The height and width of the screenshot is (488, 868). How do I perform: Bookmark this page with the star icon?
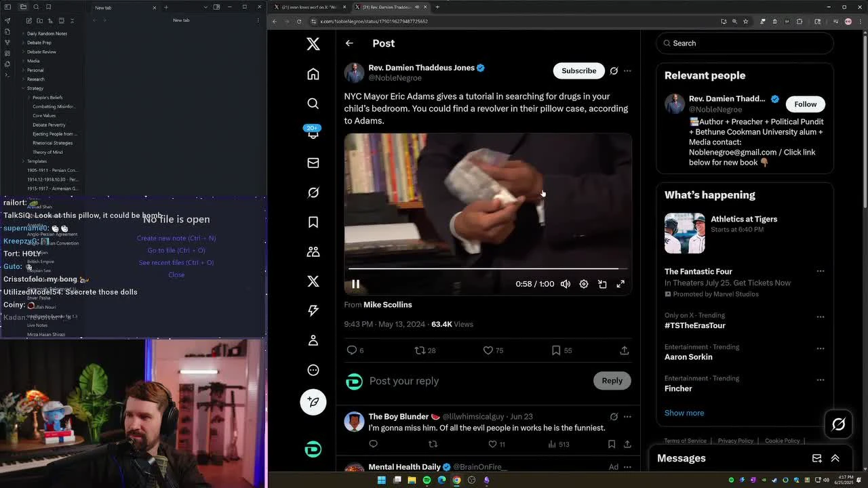745,21
